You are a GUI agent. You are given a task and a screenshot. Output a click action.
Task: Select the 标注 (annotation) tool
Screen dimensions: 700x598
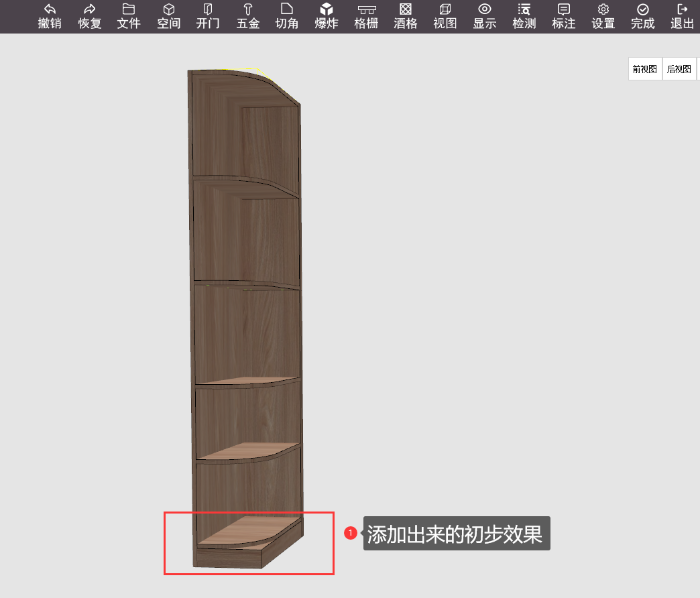(x=563, y=17)
